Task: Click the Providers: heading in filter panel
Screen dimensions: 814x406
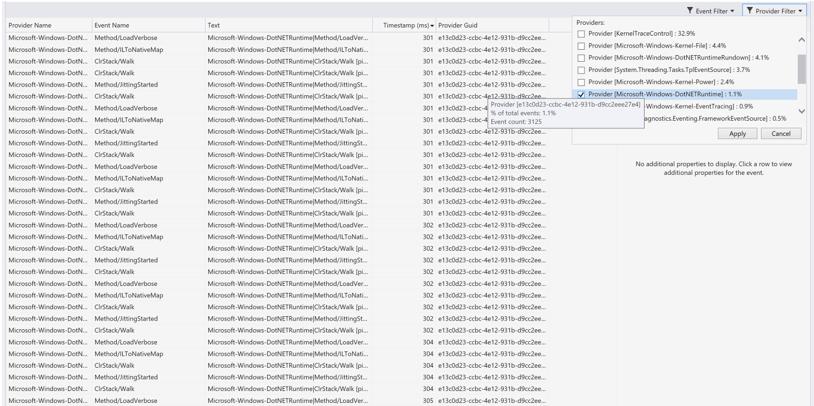Action: tap(590, 23)
